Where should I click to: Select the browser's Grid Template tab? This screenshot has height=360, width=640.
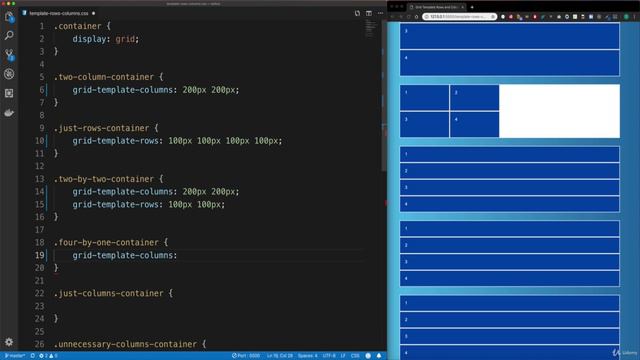point(437,7)
